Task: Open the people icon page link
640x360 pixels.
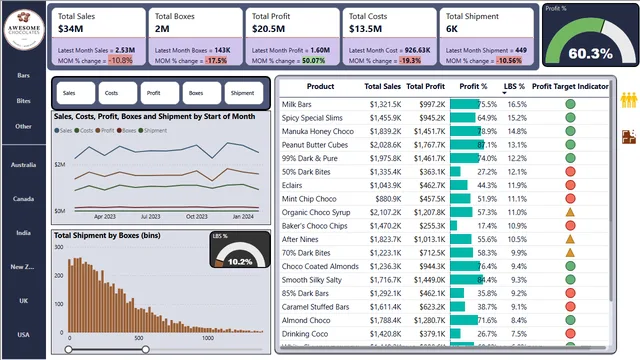Action: [629, 100]
